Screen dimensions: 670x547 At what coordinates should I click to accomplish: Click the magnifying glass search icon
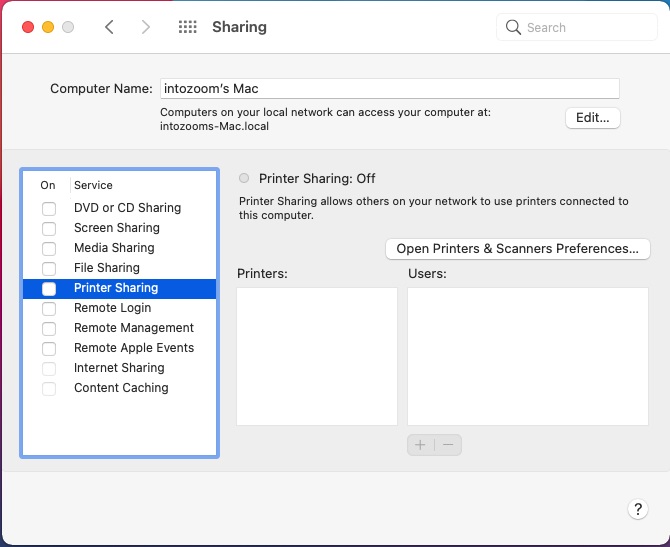coord(514,27)
